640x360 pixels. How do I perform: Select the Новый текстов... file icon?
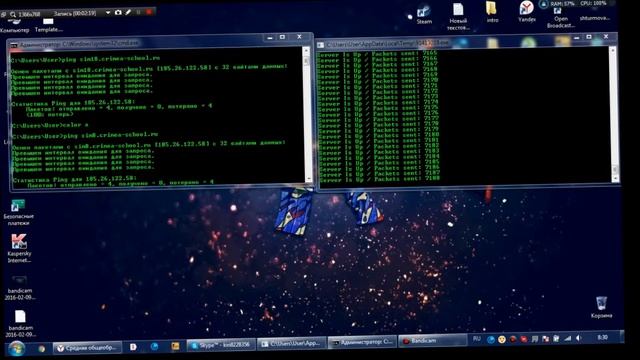coord(458,17)
